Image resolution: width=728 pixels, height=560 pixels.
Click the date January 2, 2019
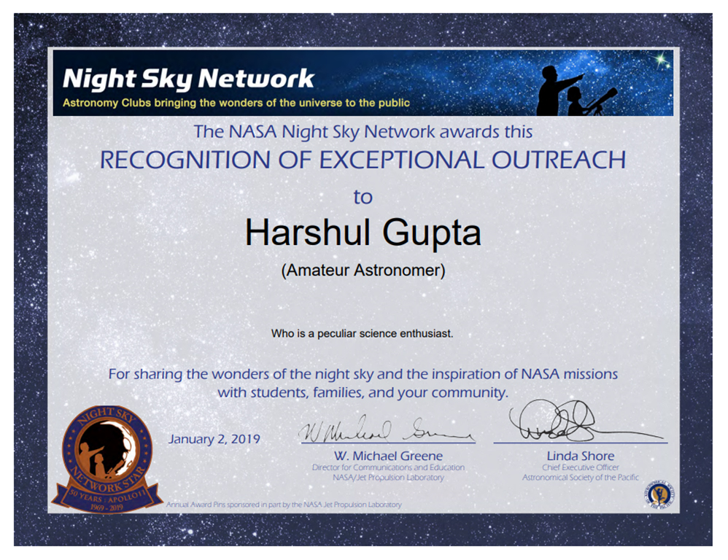[214, 439]
